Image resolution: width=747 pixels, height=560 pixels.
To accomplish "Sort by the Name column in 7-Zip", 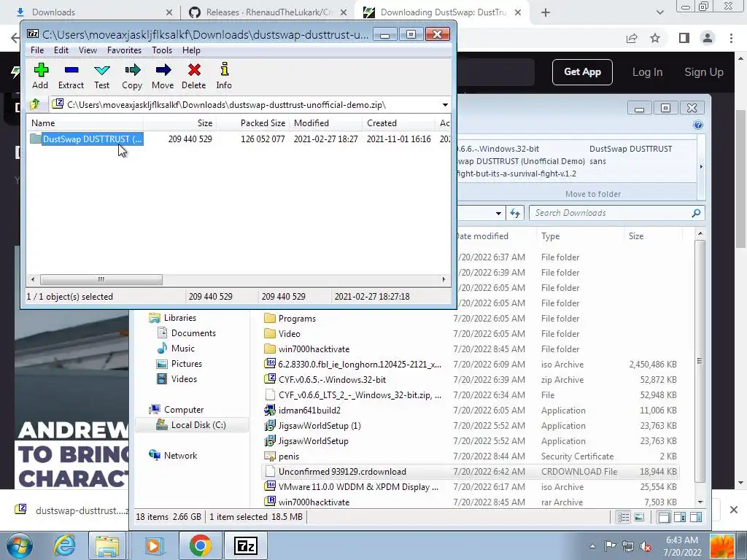I will pyautogui.click(x=85, y=122).
